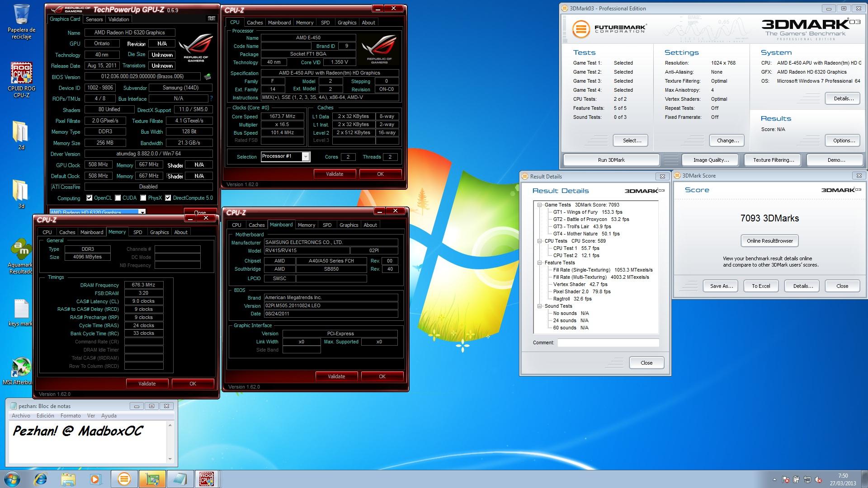Collapse the Sound Tests tree node
868x488 pixels.
coord(539,306)
